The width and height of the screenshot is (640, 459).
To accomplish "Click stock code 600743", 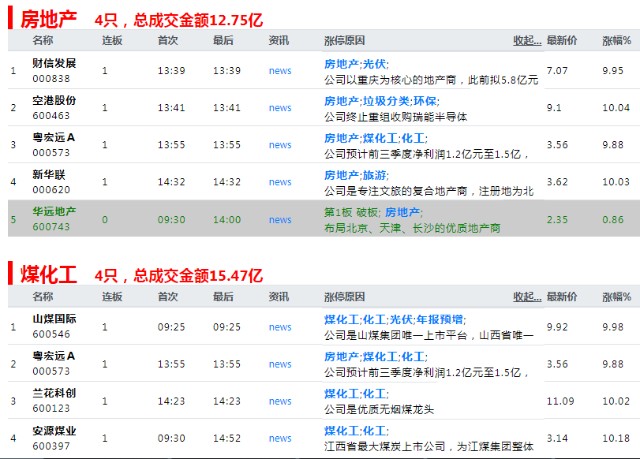I will [51, 227].
